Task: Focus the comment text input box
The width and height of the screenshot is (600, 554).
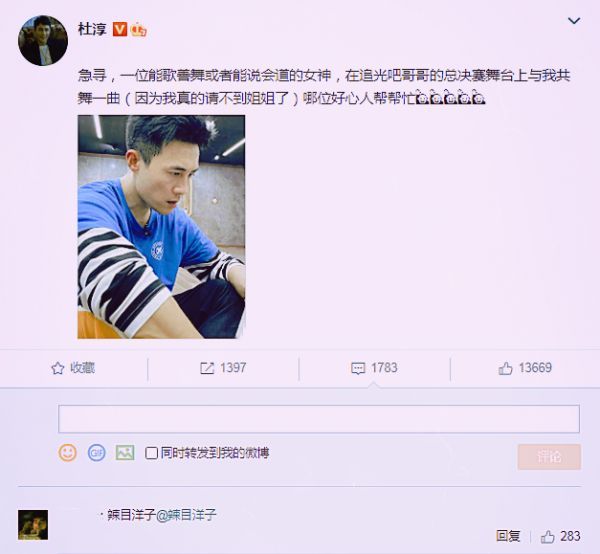Action: click(319, 419)
